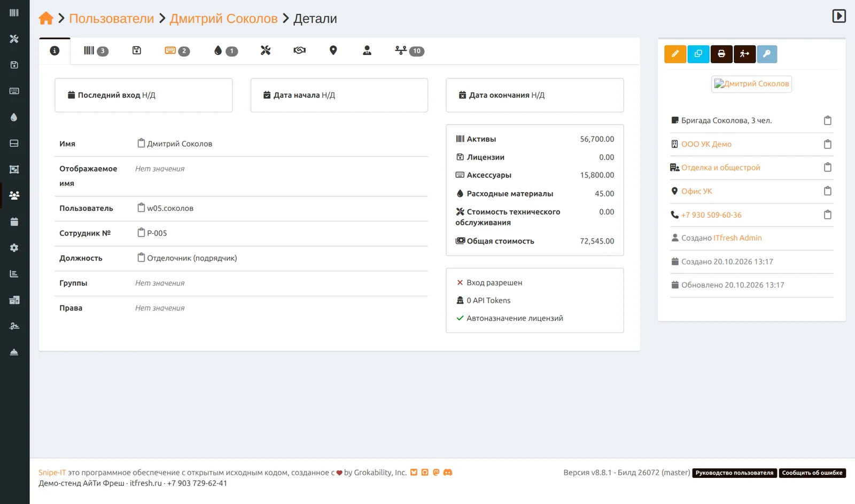Copy username w05.соколов clipboard icon

(141, 208)
